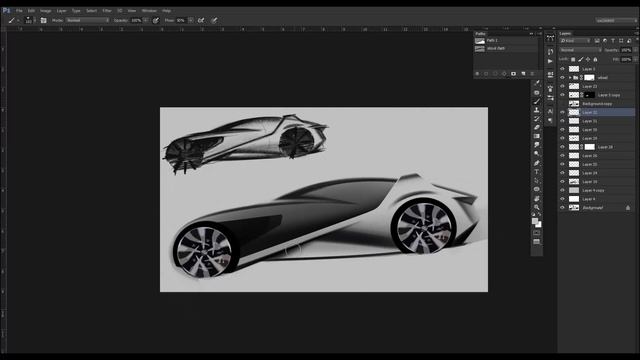The image size is (640, 360).
Task: Open brush Opacity slider dropdown arrow
Action: tap(145, 20)
